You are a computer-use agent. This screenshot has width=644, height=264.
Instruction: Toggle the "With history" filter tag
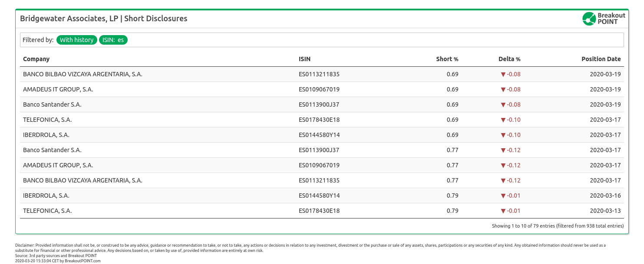76,40
